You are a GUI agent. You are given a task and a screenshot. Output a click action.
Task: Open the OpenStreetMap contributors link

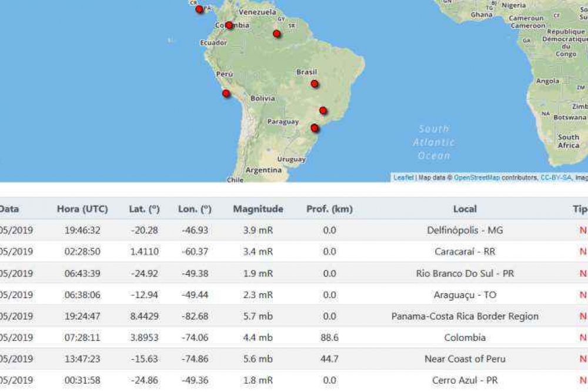click(476, 177)
